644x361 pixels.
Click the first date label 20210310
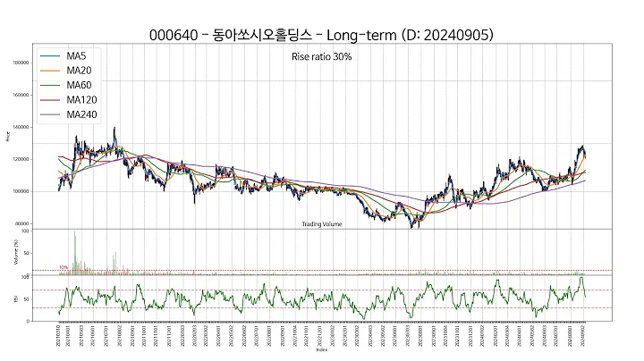tap(58, 336)
